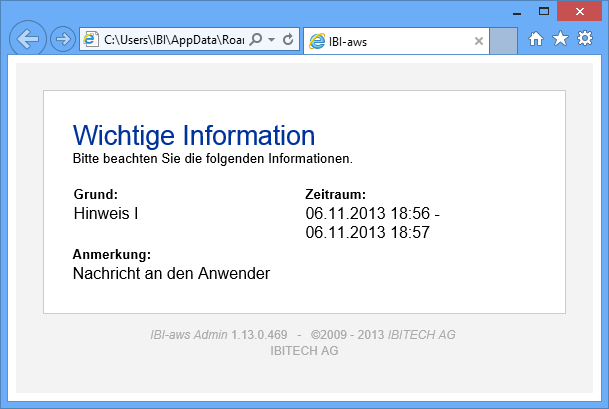
Task: Click the Zeitraum date range value
Action: (372, 223)
